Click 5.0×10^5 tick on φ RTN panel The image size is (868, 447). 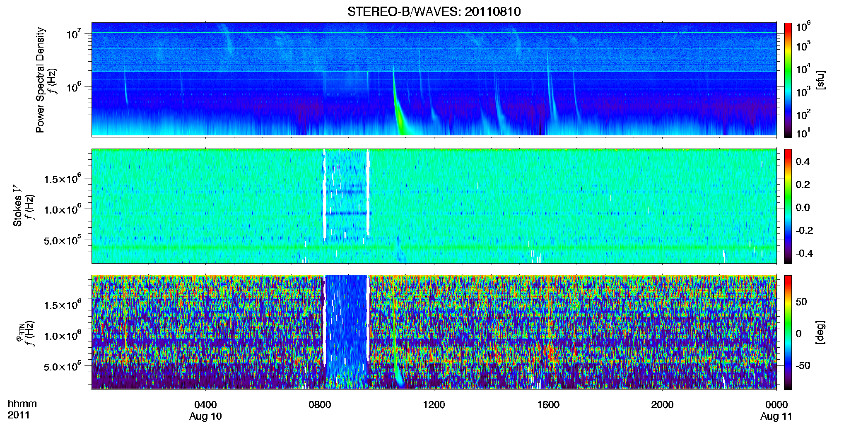63,367
